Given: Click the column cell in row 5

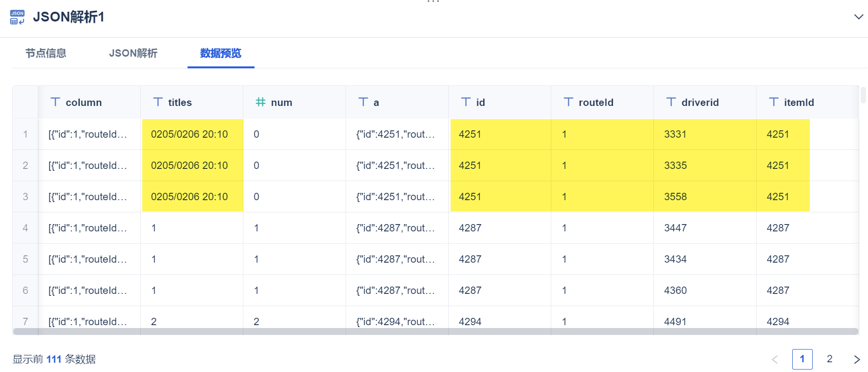Looking at the screenshot, I should point(89,259).
